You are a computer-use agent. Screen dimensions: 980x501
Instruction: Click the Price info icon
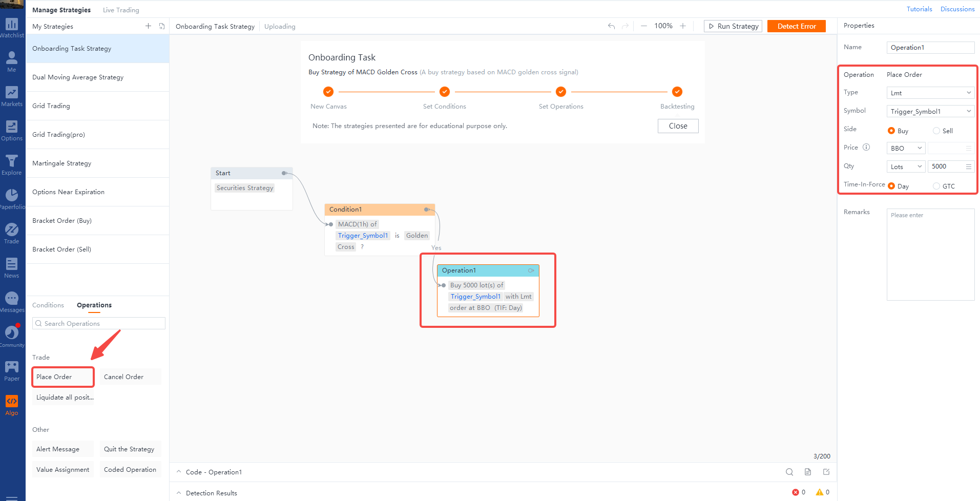coord(866,147)
